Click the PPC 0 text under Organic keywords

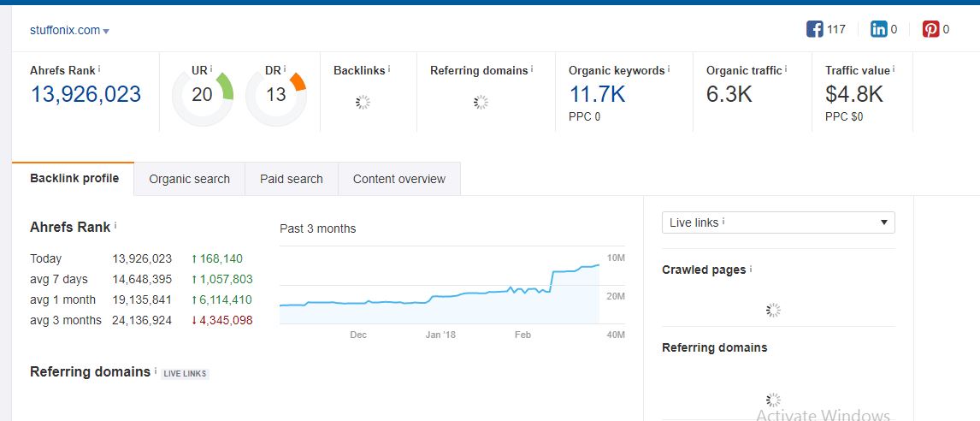tap(584, 117)
